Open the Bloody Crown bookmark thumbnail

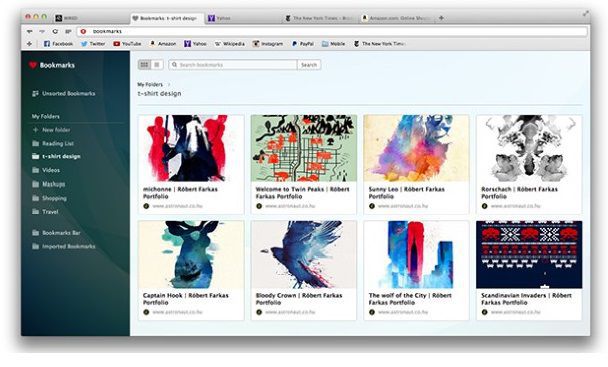pos(304,254)
